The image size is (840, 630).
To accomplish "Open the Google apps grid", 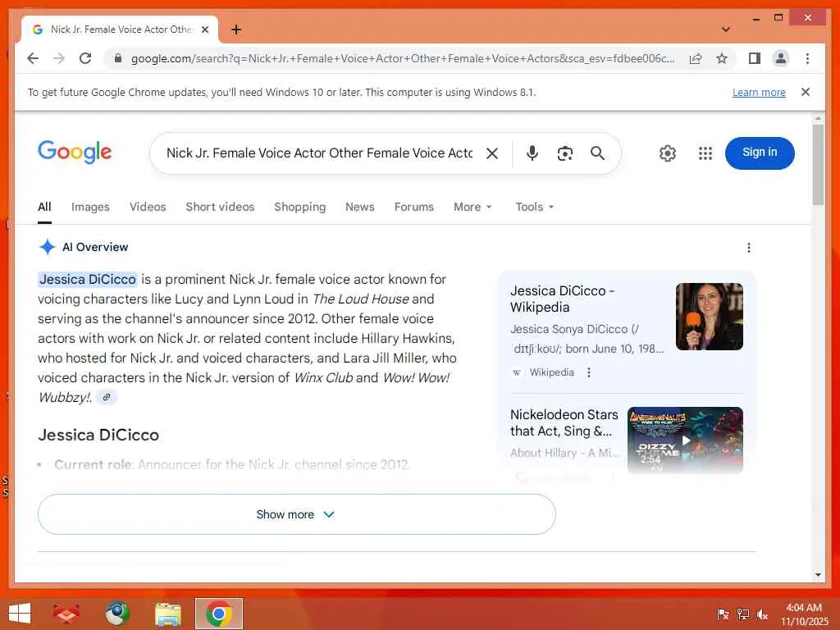I will (x=705, y=153).
